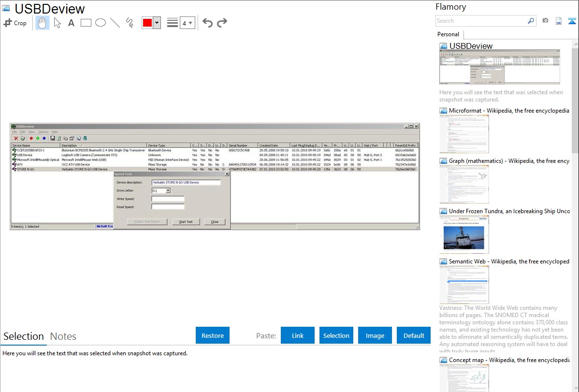Click the Graph (mathematics) title link
The width and height of the screenshot is (579, 392).
[509, 161]
